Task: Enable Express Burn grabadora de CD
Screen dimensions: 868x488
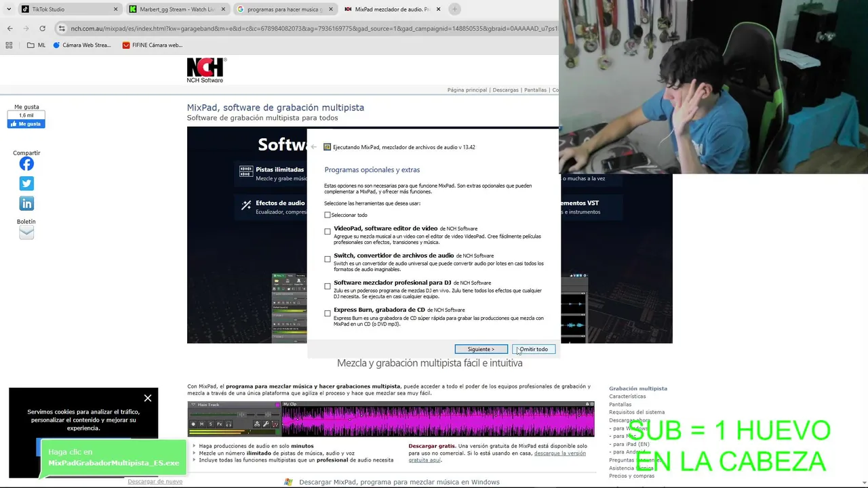Action: coord(328,313)
